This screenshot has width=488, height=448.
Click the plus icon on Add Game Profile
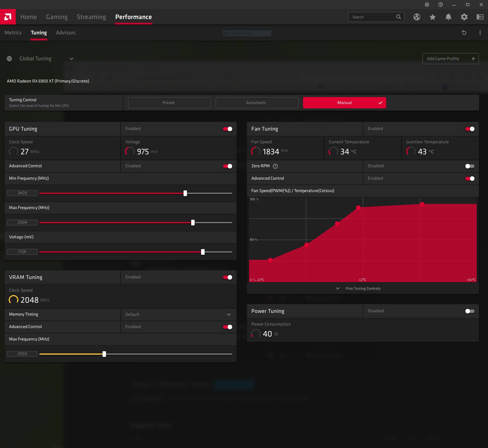(473, 59)
